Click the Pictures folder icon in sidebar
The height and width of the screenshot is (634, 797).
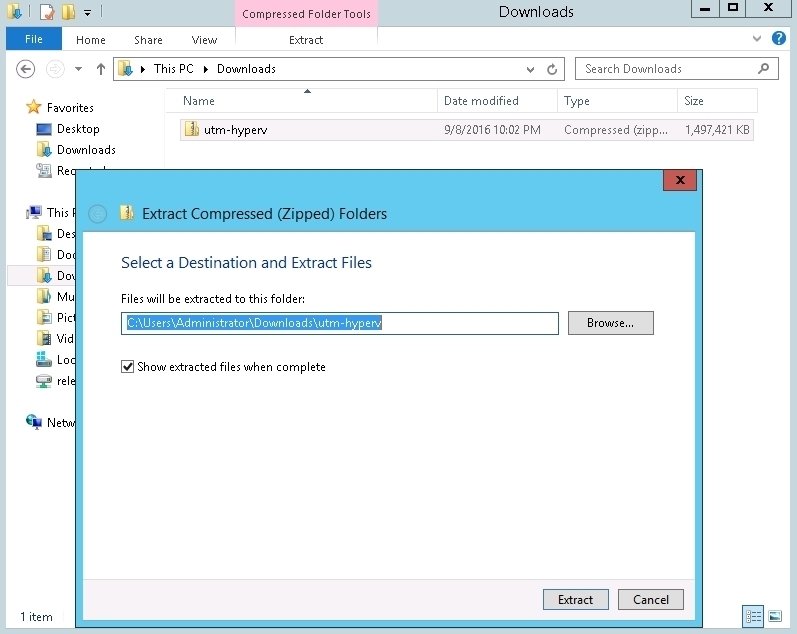click(44, 317)
